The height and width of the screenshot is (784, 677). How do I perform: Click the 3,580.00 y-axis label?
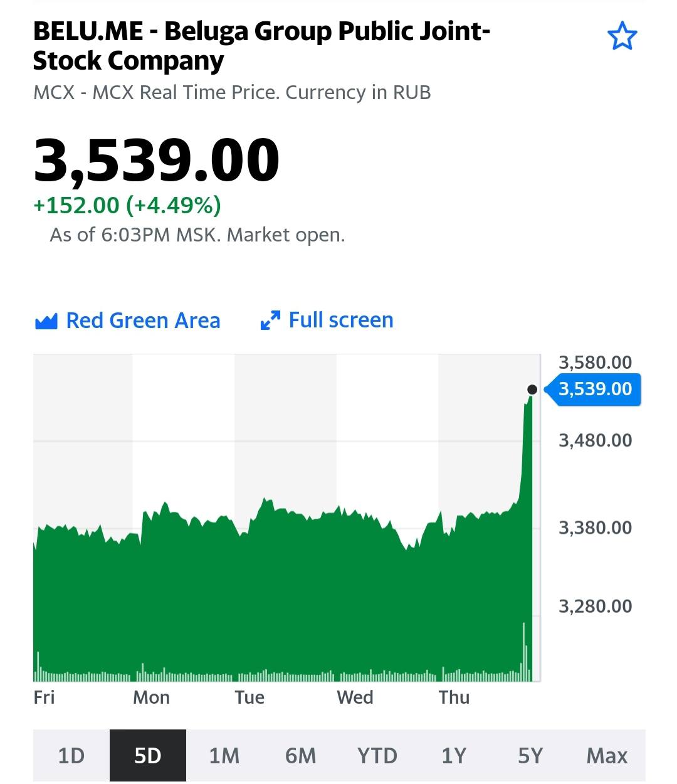click(x=596, y=363)
